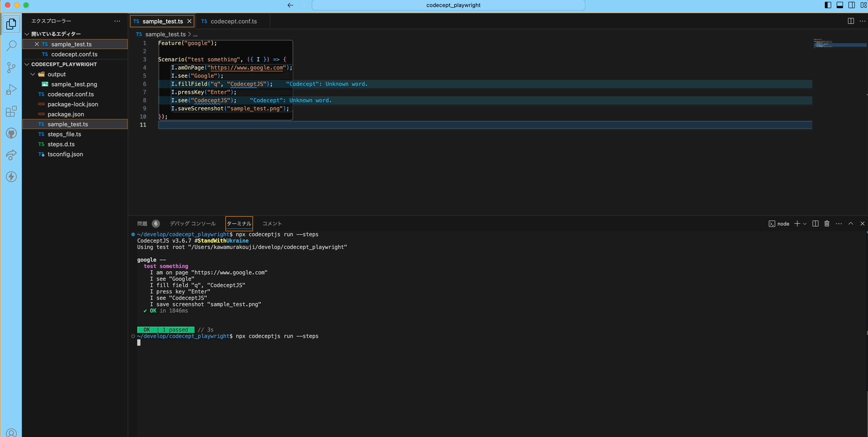Toggle the primary sidebar visibility

tap(827, 5)
